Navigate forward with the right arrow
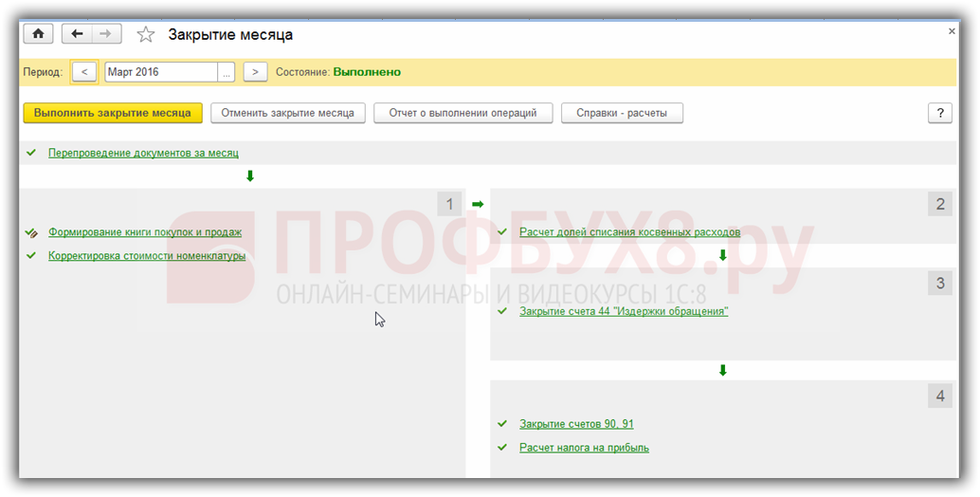Screen dimensions: 980x497 (106, 34)
